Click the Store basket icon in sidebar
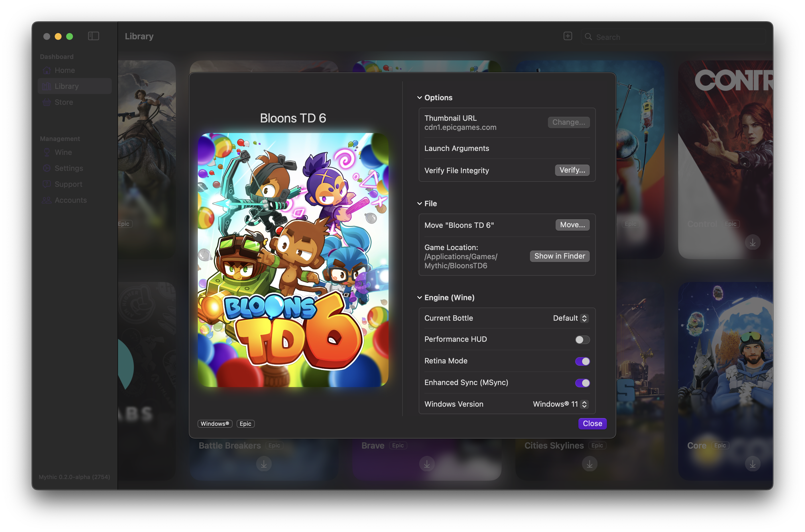The width and height of the screenshot is (805, 532). tap(47, 102)
